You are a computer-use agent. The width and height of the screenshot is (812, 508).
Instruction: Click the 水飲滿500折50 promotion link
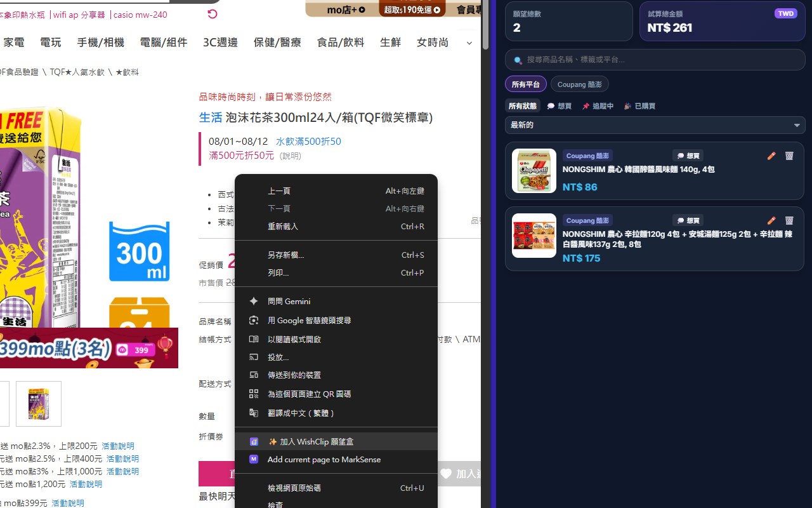(x=308, y=141)
